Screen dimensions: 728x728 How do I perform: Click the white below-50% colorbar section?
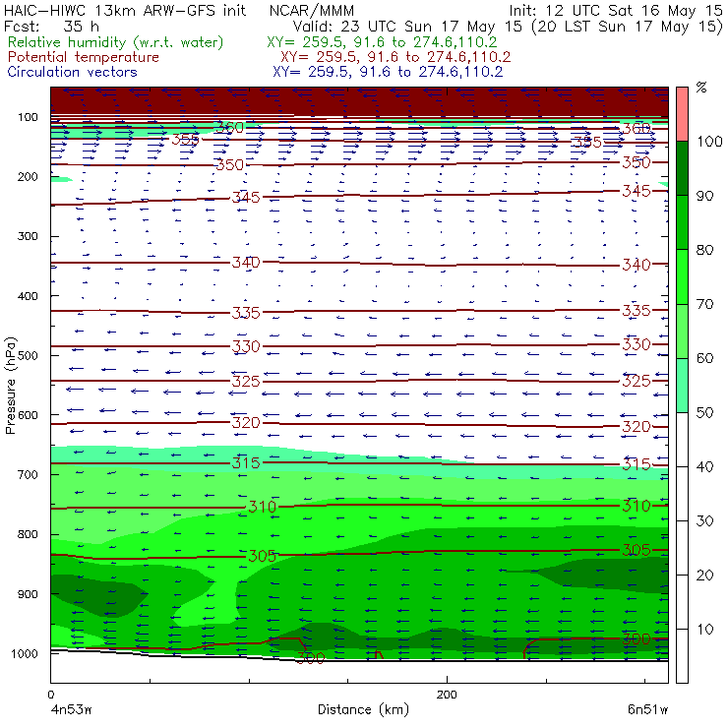click(x=682, y=547)
